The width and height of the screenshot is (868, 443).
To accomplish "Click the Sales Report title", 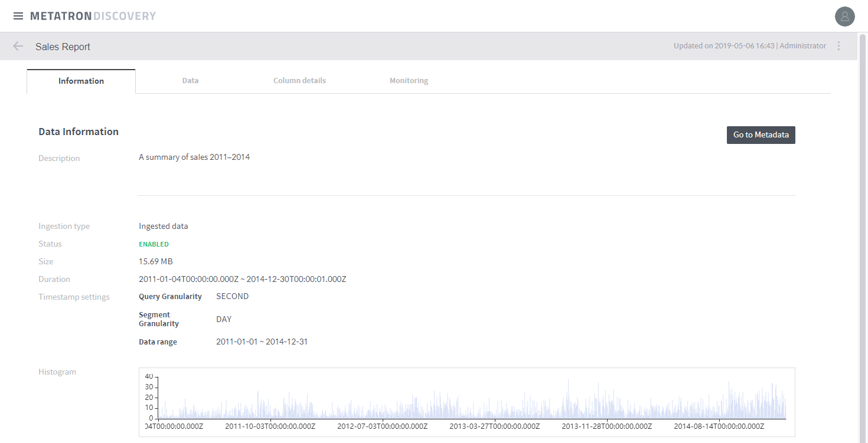I will pyautogui.click(x=63, y=47).
